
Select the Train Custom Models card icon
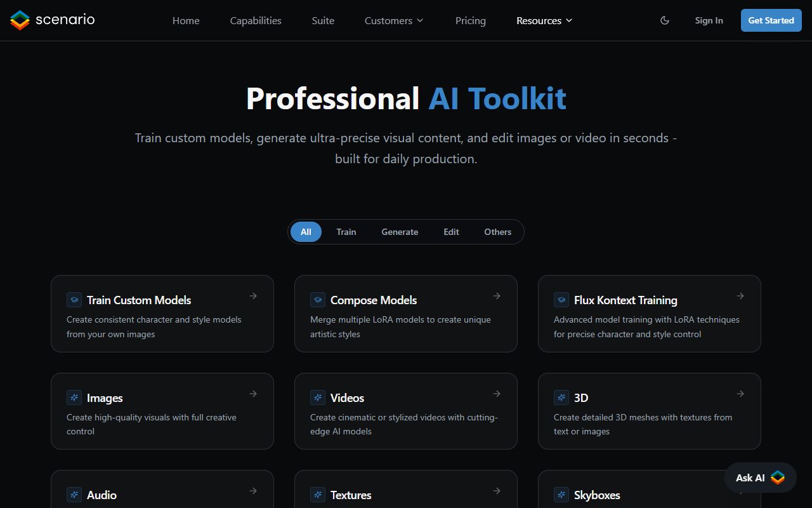point(74,299)
